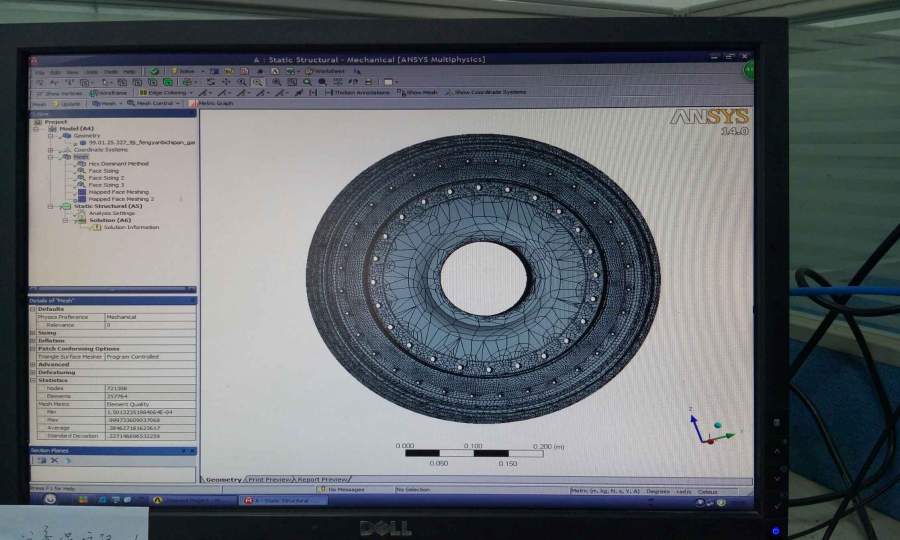Screen dimensions: 900x540
Task: Expand the Defeaturing section in Details
Action: click(33, 372)
